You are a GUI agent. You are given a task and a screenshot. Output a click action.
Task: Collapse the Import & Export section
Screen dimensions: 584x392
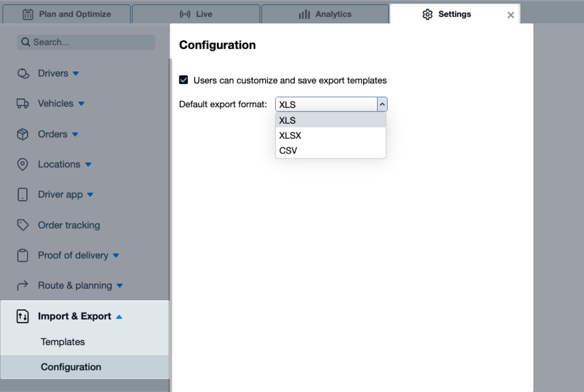[x=119, y=317]
